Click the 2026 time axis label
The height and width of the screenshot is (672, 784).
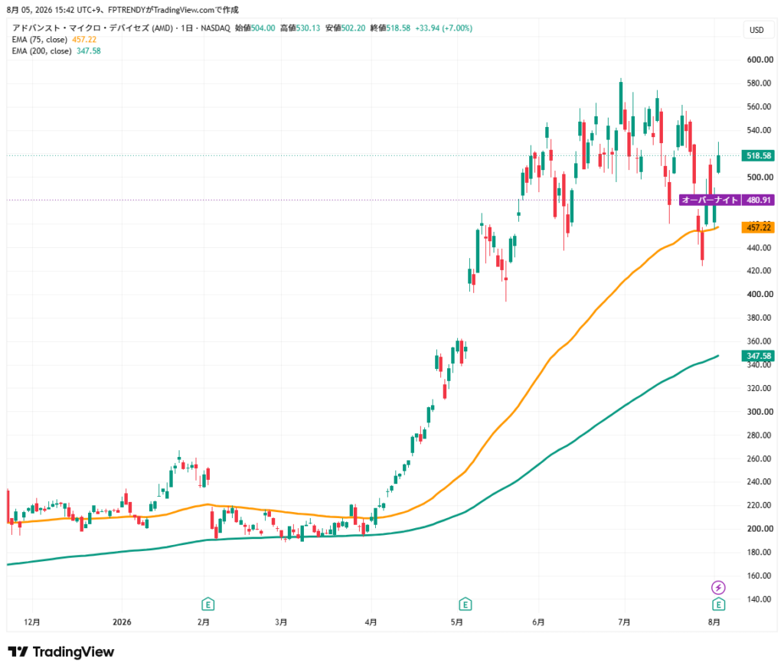[122, 622]
